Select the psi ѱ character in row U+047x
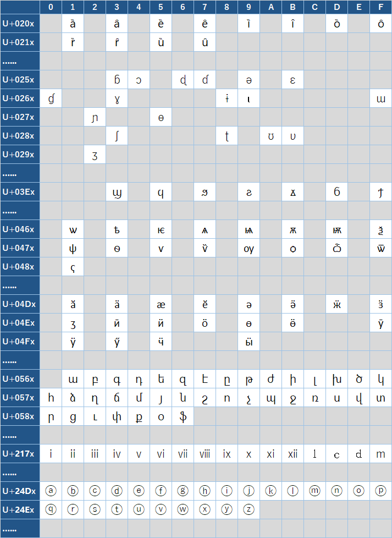The width and height of the screenshot is (392, 538). tap(73, 248)
